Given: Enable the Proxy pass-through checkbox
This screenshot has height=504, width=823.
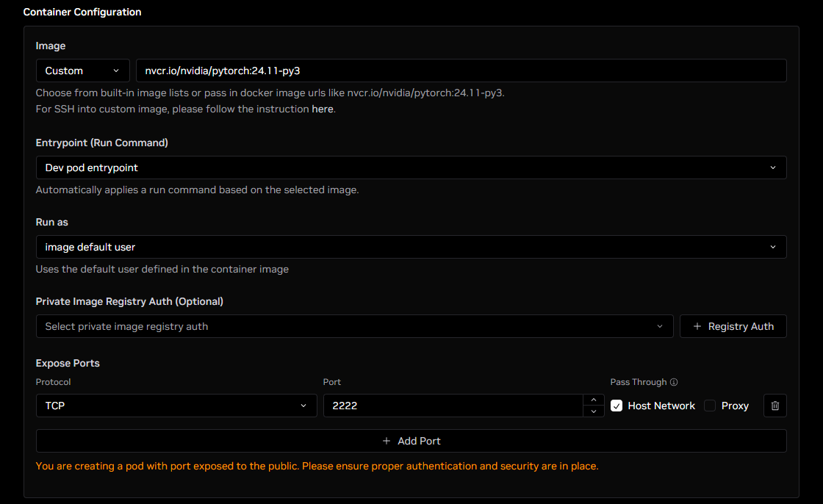Looking at the screenshot, I should 708,405.
